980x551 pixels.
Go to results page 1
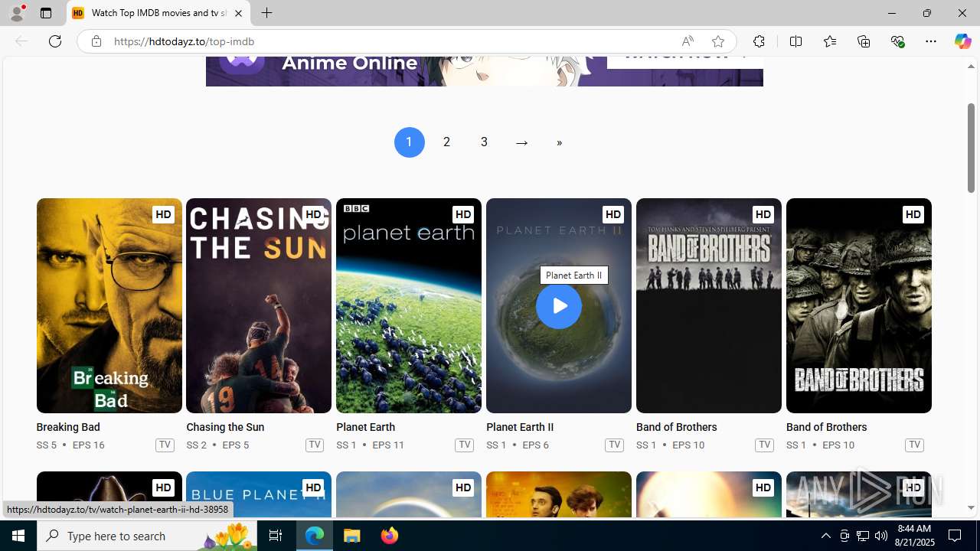pos(410,142)
